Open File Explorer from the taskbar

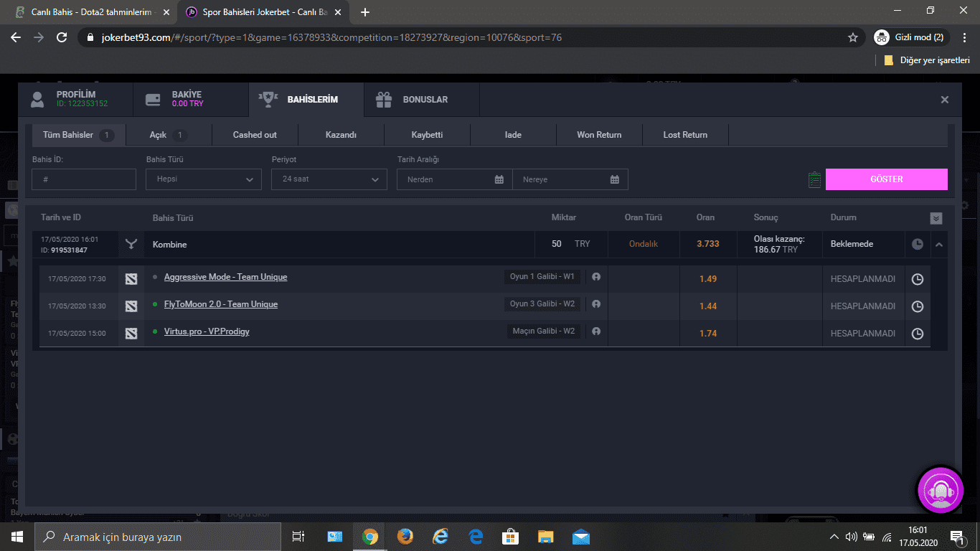pyautogui.click(x=546, y=537)
